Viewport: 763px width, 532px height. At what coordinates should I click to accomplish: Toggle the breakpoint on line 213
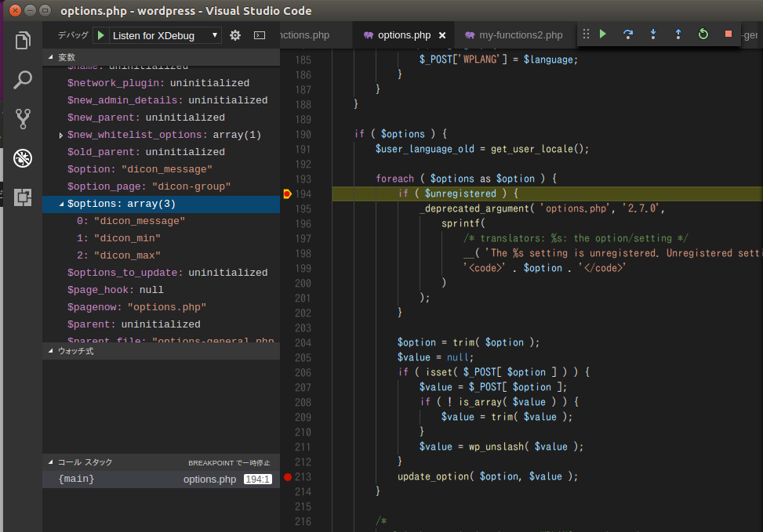288,476
